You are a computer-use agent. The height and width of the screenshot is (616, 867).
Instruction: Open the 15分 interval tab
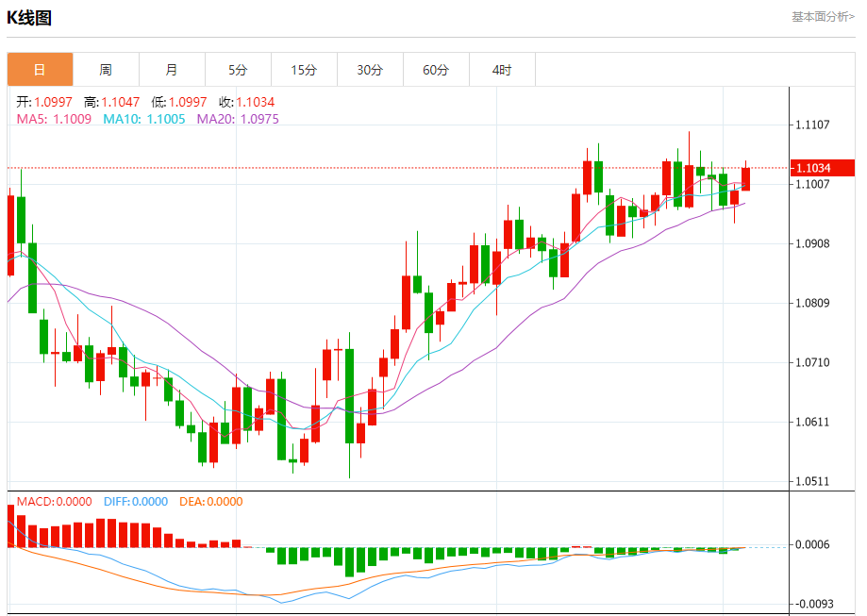tap(304, 70)
